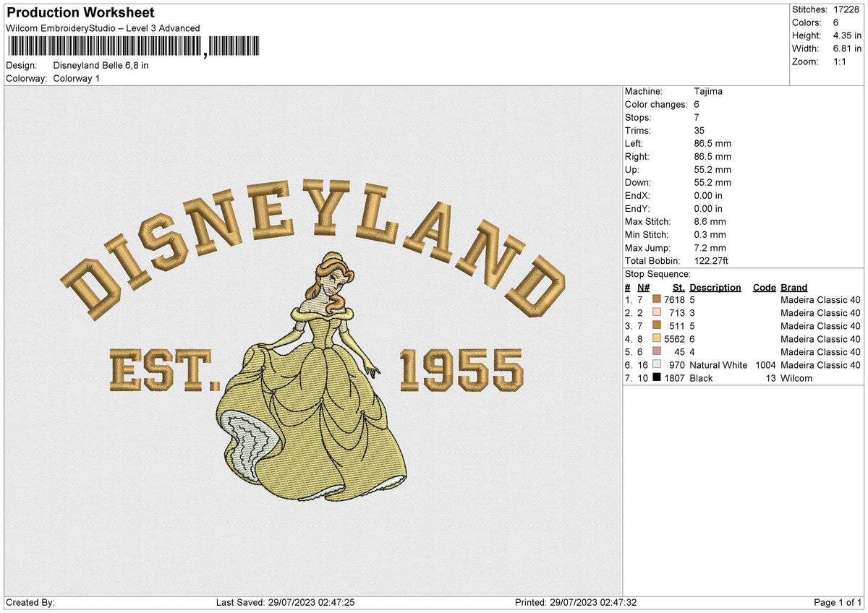This screenshot has width=868, height=613.
Task: Click the 'Description' column header
Action: click(x=715, y=287)
